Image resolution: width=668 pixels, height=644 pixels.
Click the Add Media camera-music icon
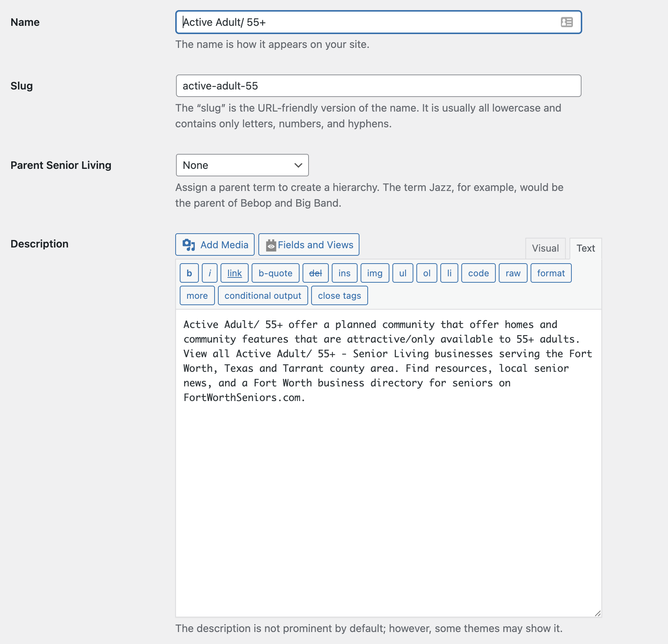pyautogui.click(x=189, y=245)
